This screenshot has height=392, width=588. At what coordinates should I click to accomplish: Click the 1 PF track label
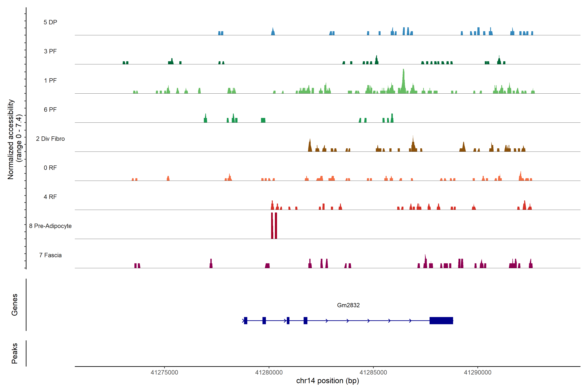tap(50, 81)
